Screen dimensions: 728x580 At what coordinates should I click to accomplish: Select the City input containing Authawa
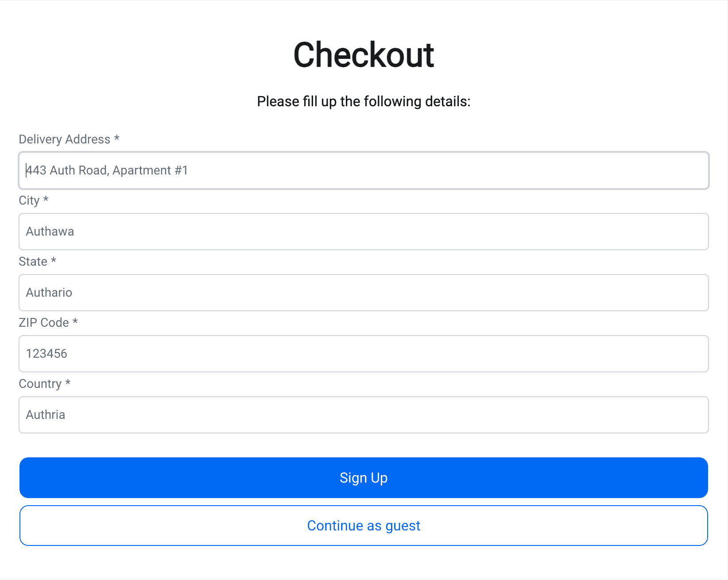pos(363,232)
